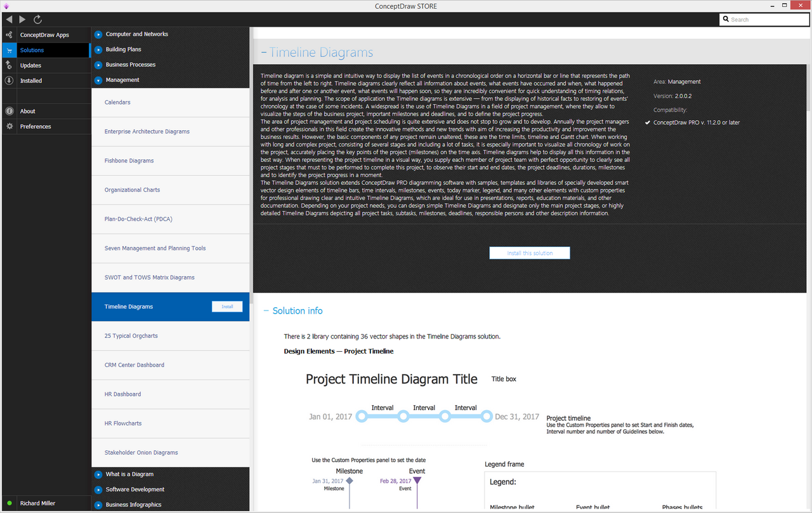Click Install this solution button
Screen dimensions: 812x513
530,253
